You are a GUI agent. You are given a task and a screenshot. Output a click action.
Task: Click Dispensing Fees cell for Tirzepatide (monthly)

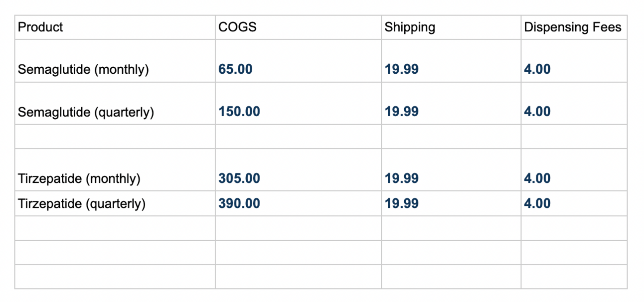tap(537, 178)
